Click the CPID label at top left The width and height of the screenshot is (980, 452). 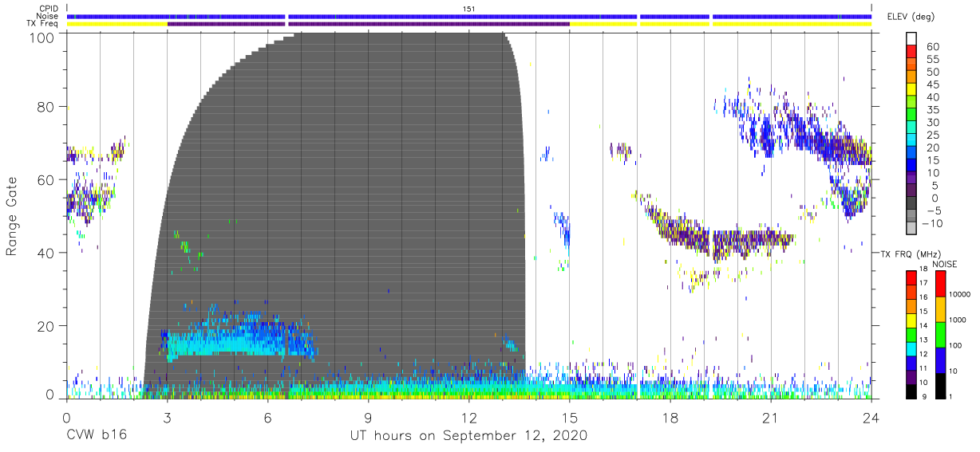pos(47,9)
